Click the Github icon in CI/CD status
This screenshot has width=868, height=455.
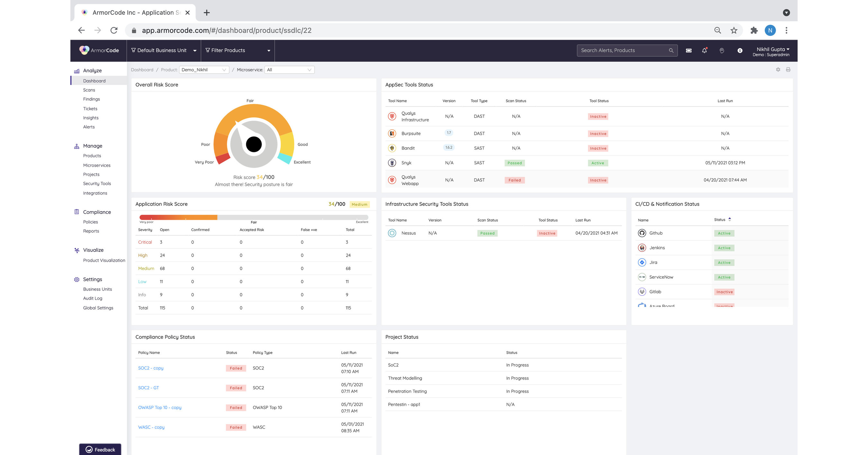click(x=642, y=233)
